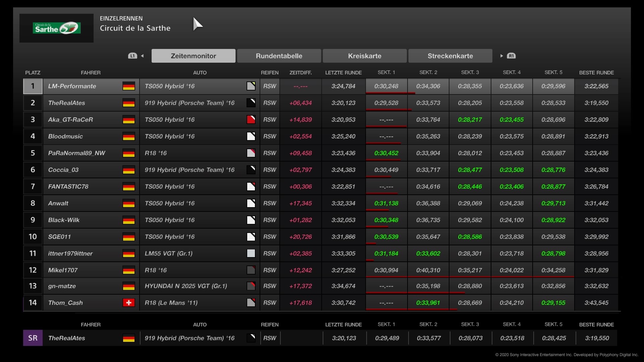Screen dimensions: 644x362
Task: Click the Circuit de la Sarthe track logo
Action: (x=56, y=28)
